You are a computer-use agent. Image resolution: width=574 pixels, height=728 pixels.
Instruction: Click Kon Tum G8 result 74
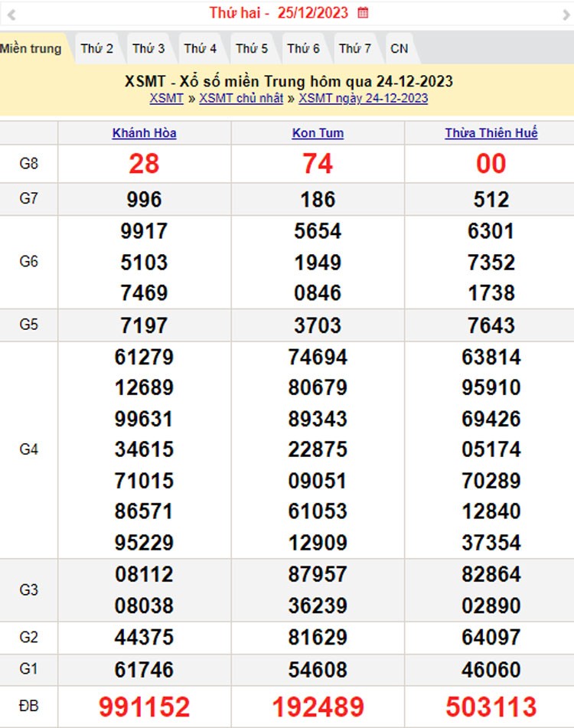coord(318,164)
